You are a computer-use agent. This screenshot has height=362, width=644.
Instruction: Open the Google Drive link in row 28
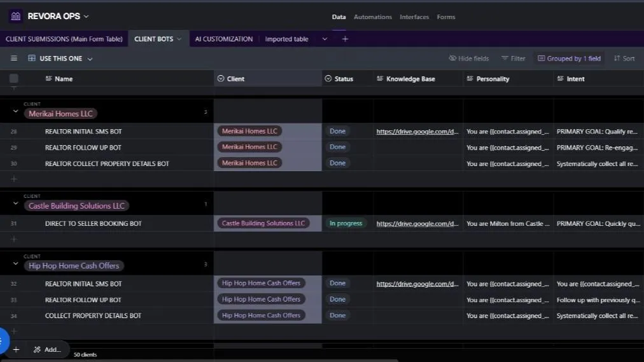point(417,131)
